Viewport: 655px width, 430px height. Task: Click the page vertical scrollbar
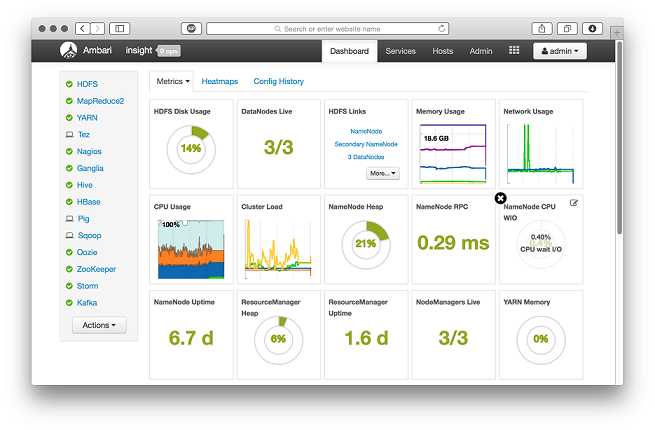pos(619,138)
